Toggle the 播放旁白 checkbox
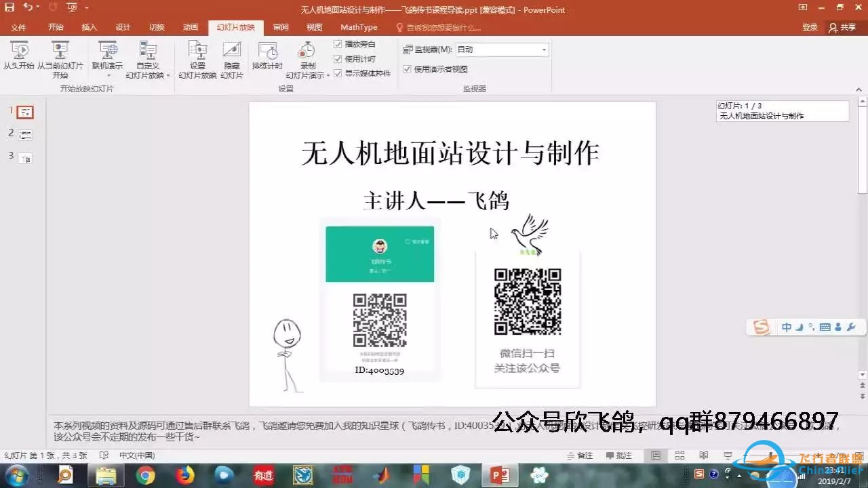868x488 pixels. [338, 44]
